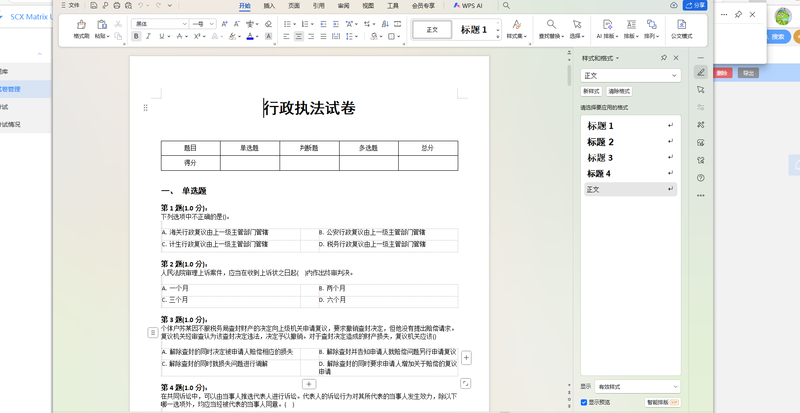Open help question-mark icon in right sidebar
The width and height of the screenshot is (800, 413).
701,178
